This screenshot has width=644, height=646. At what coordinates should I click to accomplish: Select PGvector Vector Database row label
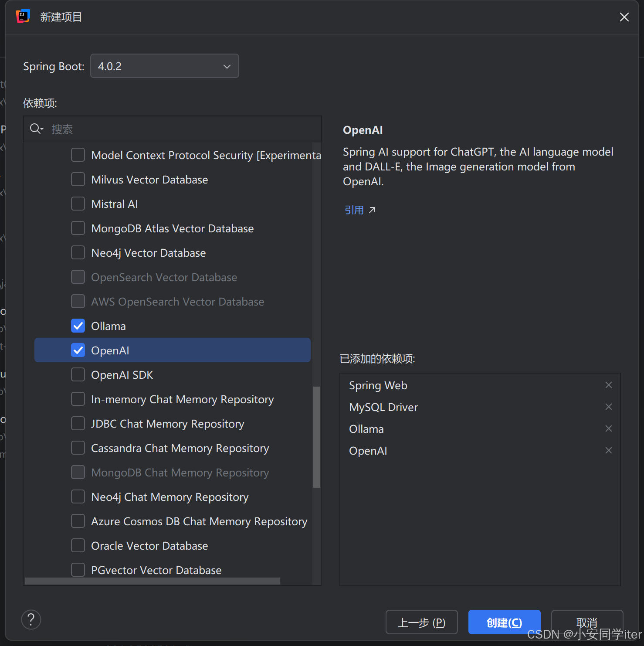pos(156,570)
